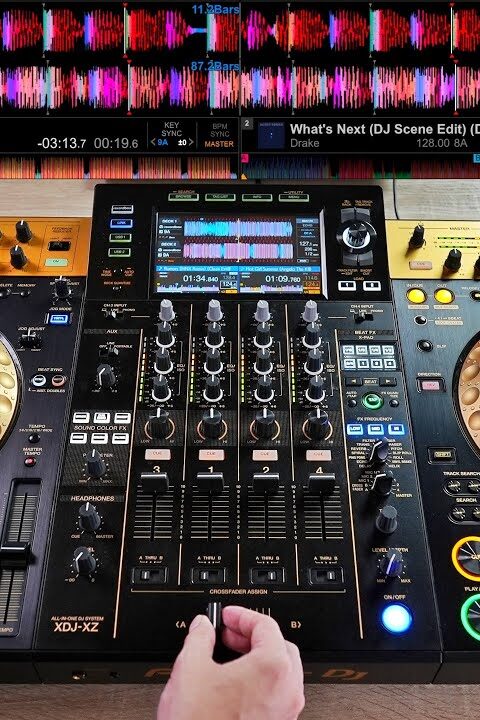Screen dimensions: 480x720
Task: Flip channel 2 crossfader assign switch
Action: (266, 575)
